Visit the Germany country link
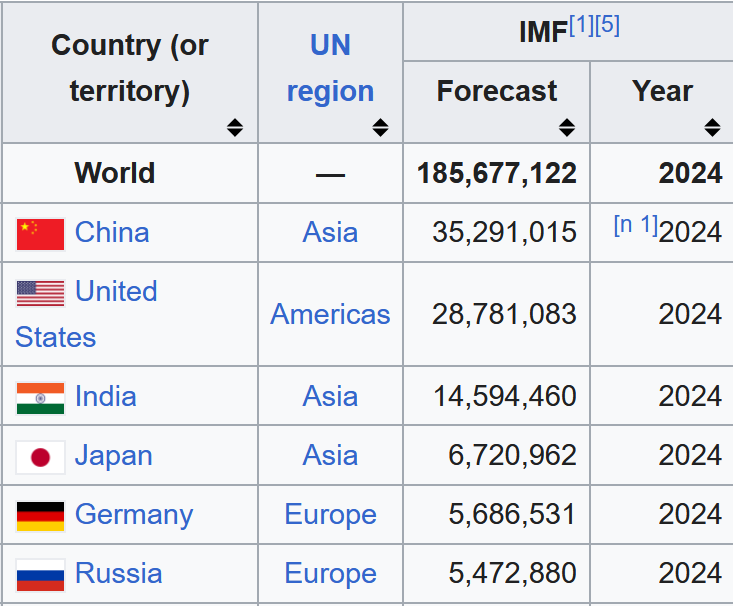 pos(134,515)
